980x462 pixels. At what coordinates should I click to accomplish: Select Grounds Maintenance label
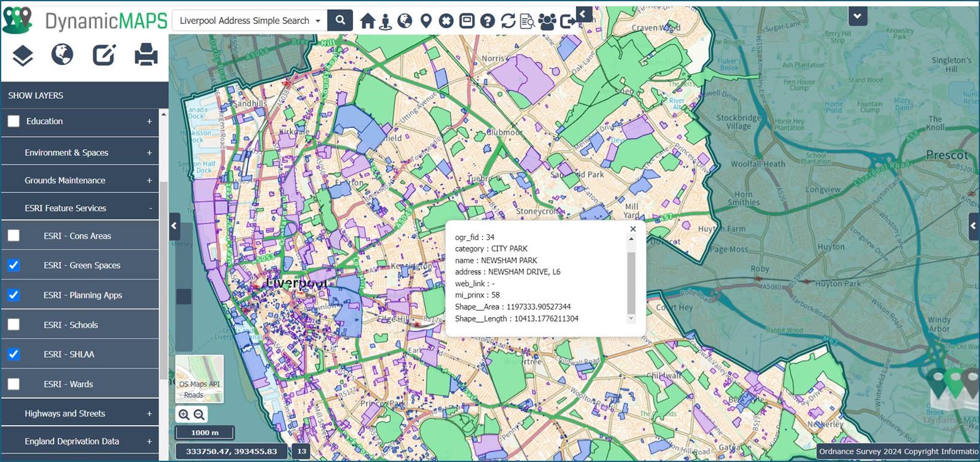tap(65, 180)
